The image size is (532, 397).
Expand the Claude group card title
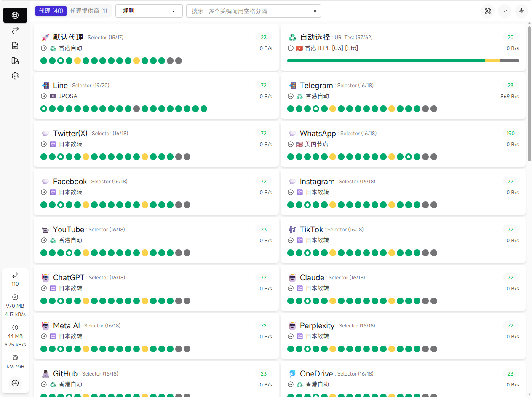point(312,278)
